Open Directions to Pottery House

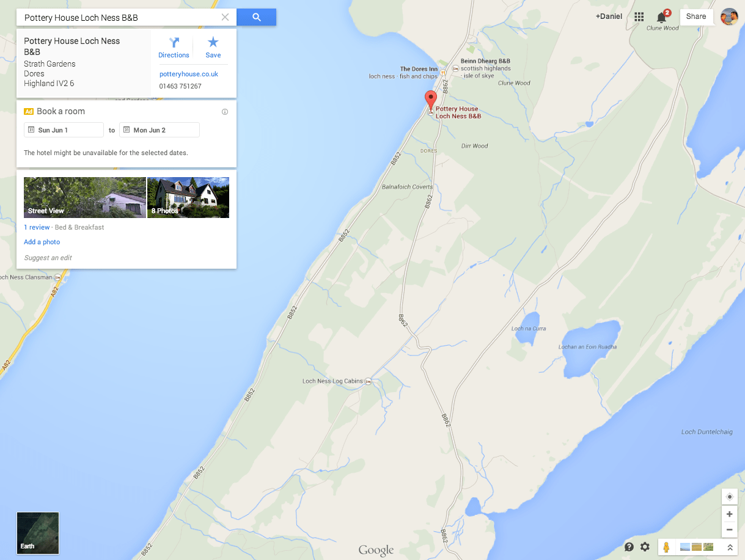click(x=174, y=47)
